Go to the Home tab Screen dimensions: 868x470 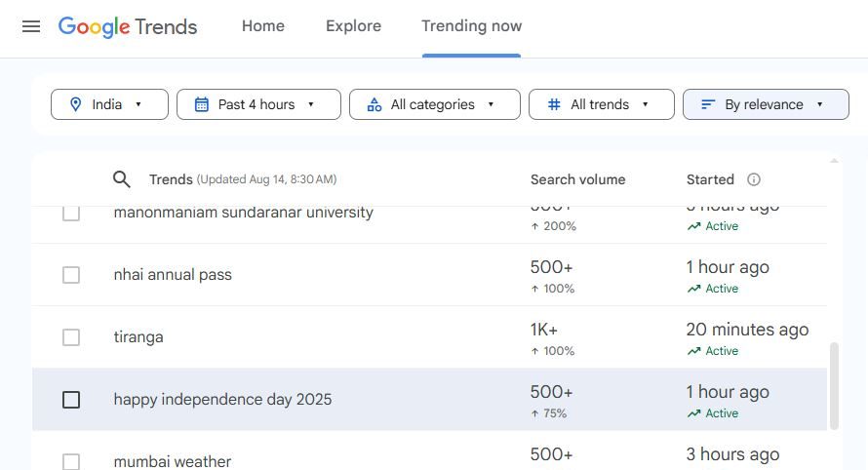[x=263, y=26]
